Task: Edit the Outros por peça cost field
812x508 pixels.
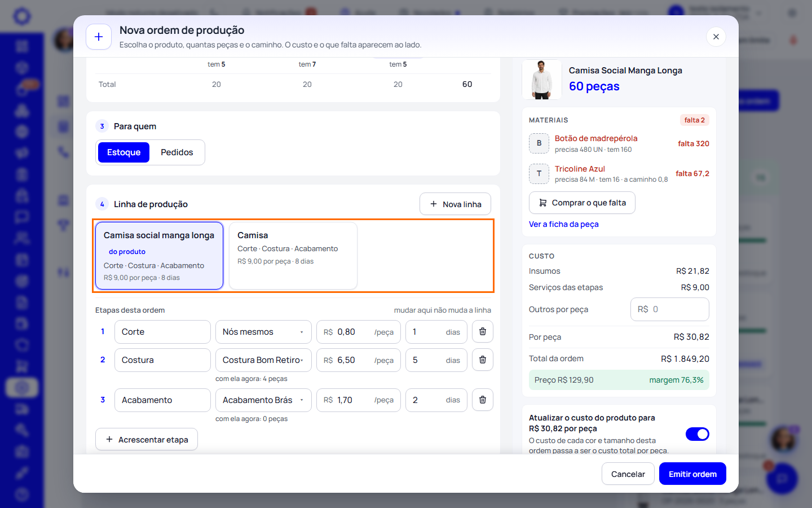Action: pos(670,309)
